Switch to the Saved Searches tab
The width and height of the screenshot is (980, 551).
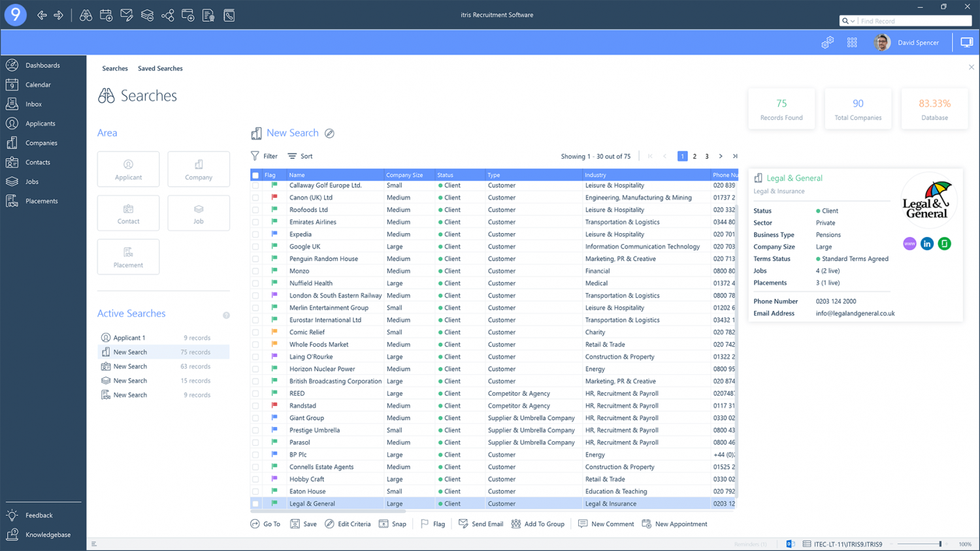tap(160, 69)
